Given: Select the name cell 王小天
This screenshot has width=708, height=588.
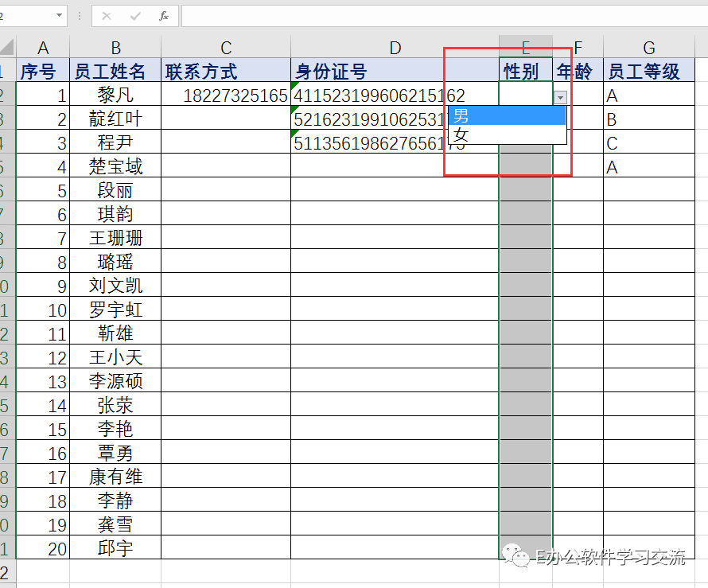Looking at the screenshot, I should [x=115, y=357].
